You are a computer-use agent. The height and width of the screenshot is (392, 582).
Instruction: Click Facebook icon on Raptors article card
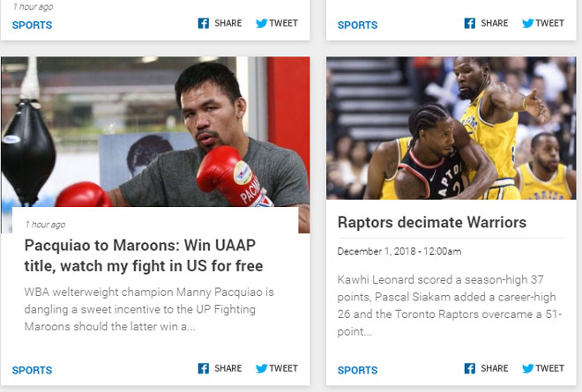pos(469,368)
